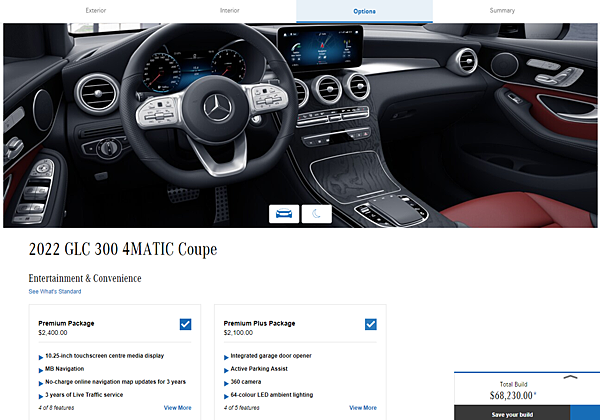Click Save your build button
600x420 pixels.
pos(512,415)
